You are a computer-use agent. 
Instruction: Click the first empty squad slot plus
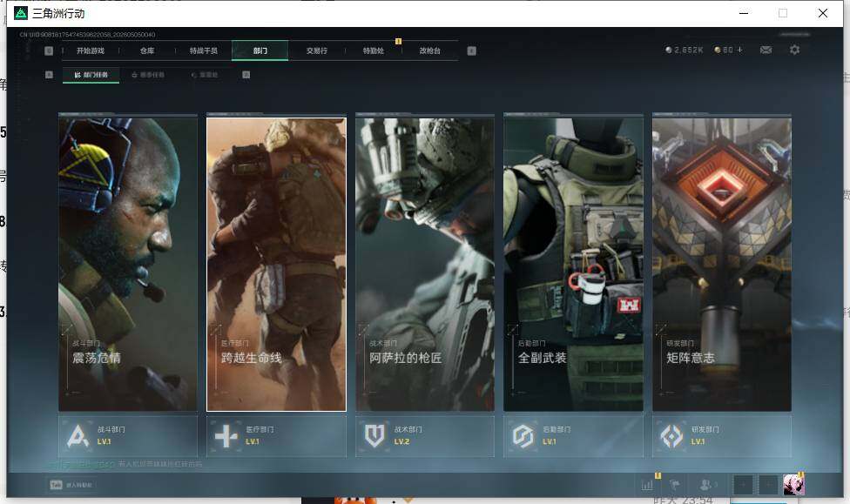point(743,485)
